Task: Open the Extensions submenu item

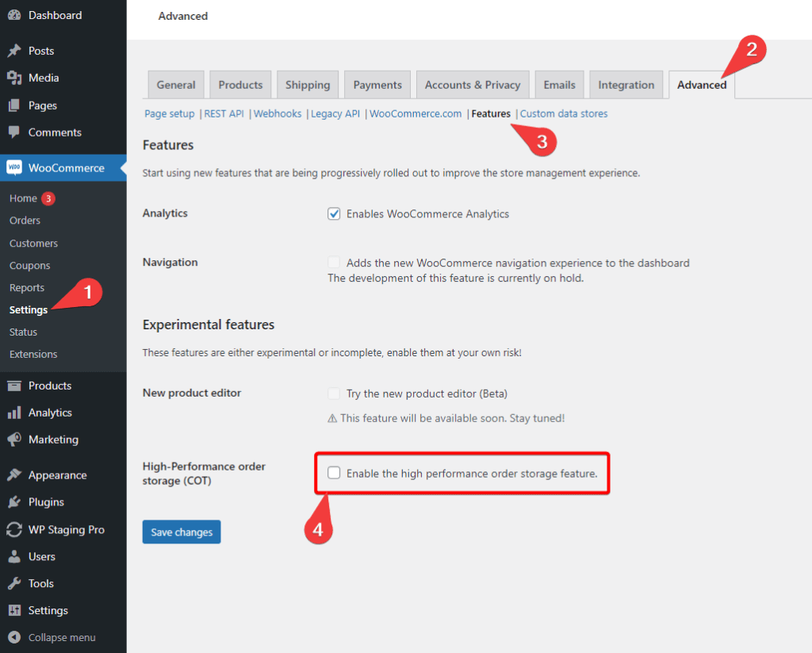Action: (33, 354)
